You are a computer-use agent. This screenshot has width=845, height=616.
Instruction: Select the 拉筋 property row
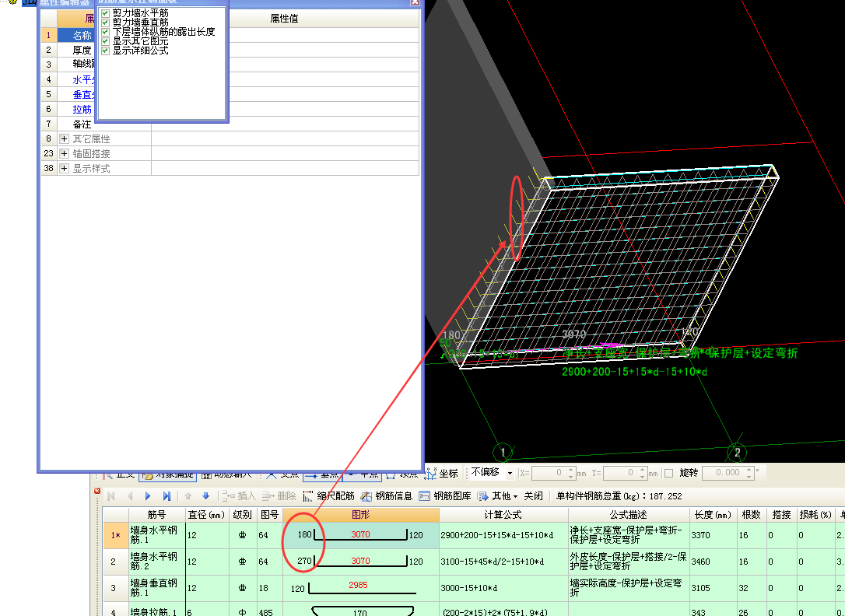[230, 110]
